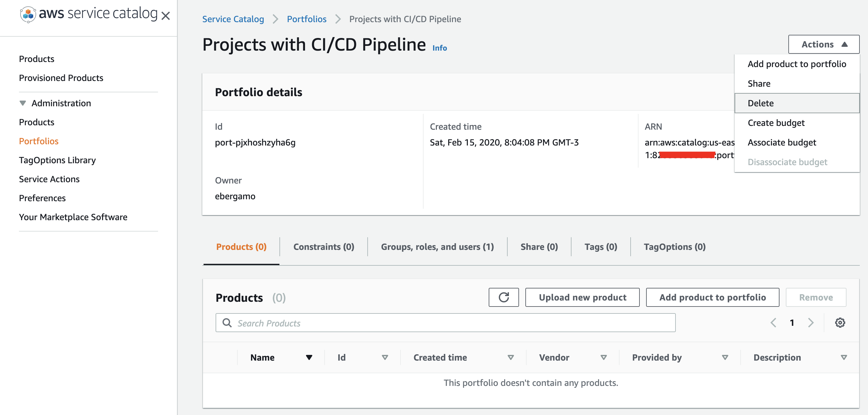The image size is (868, 415).
Task: Open Service Actions in sidebar
Action: (x=49, y=179)
